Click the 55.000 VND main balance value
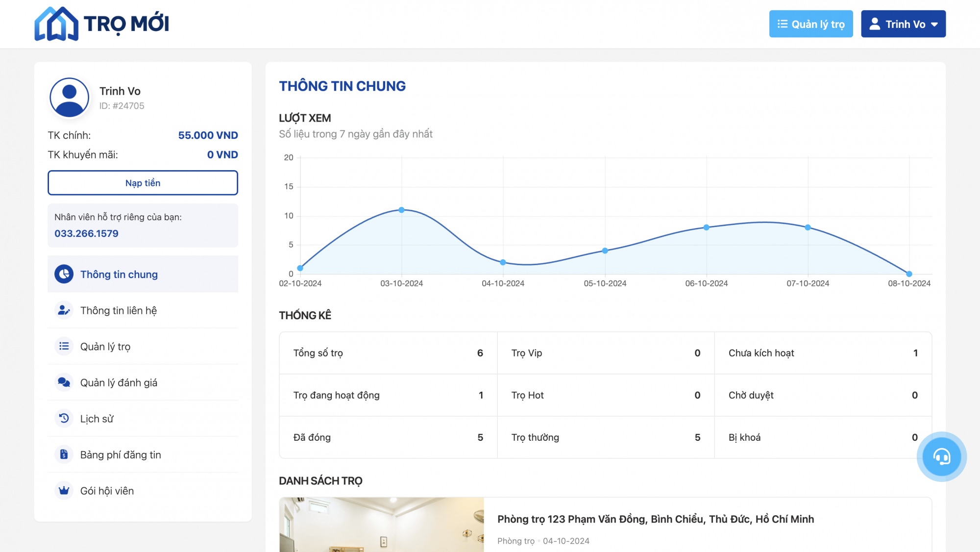Screen dimensions: 980x552 pyautogui.click(x=208, y=135)
